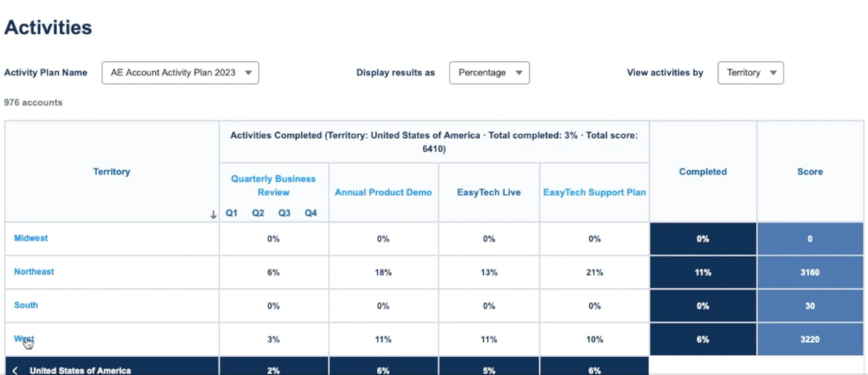
Task: Select the Q4 quarter tab
Action: (310, 213)
